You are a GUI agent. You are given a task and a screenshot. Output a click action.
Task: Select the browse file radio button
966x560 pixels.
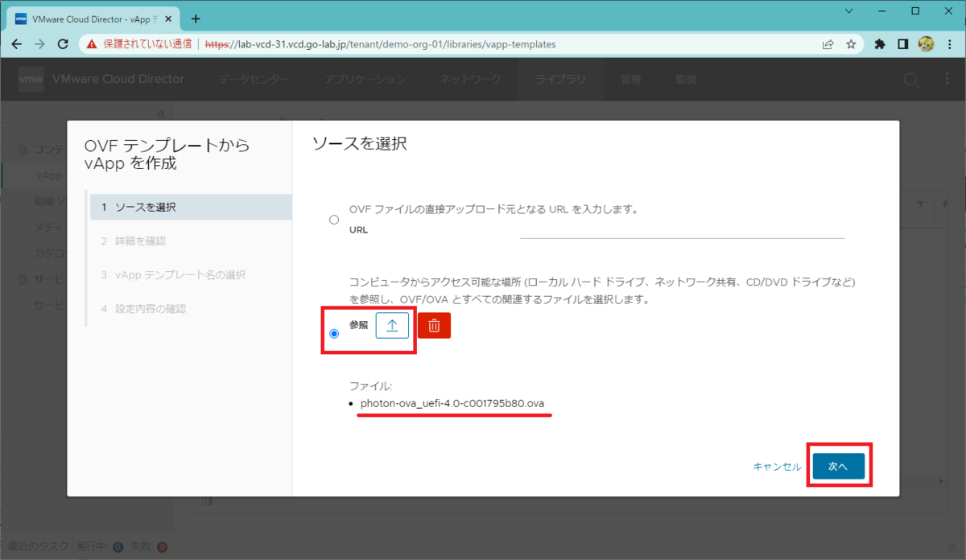pyautogui.click(x=334, y=333)
